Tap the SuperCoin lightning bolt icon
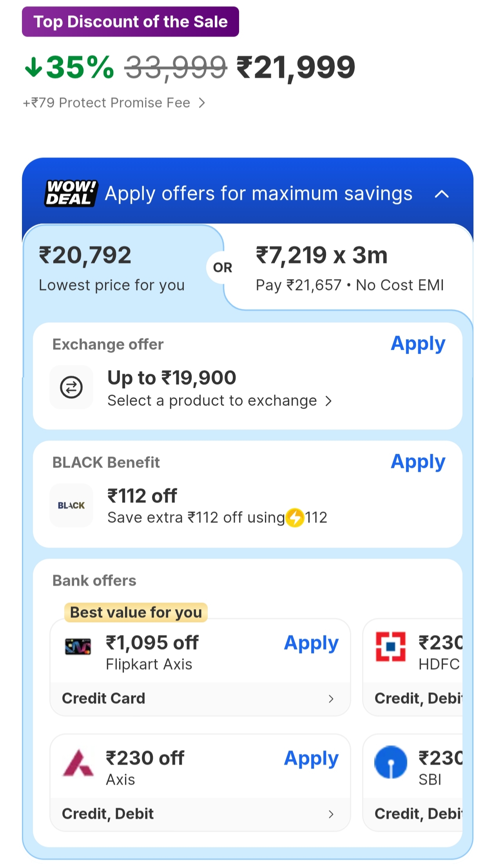 pos(295,518)
